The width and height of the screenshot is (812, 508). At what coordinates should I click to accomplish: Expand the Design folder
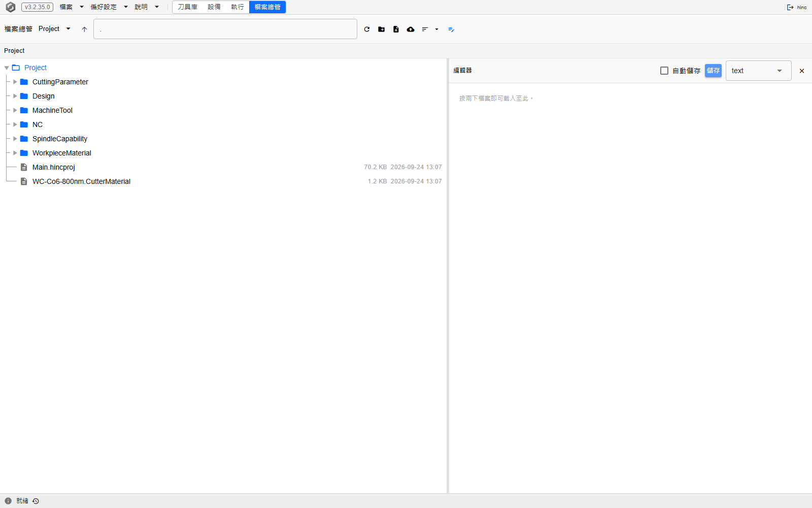[15, 96]
